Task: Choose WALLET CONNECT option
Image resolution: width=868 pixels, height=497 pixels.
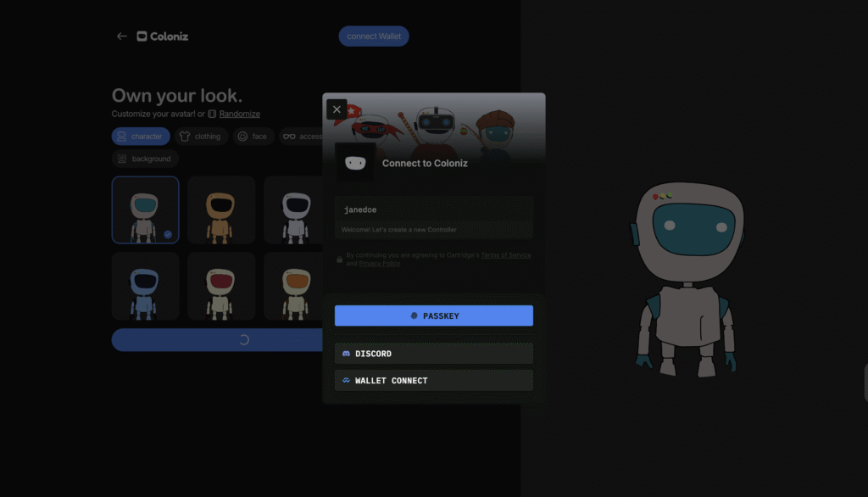Action: (x=433, y=381)
